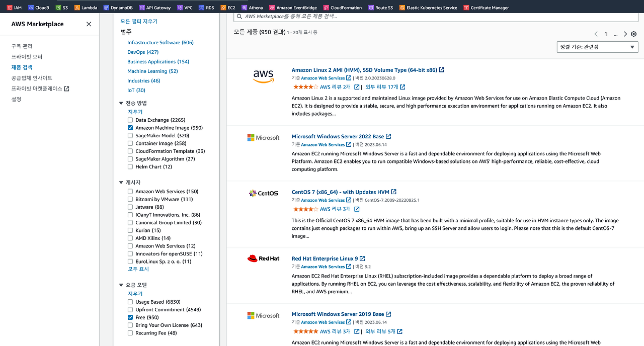Viewport: 644px width, 346px height.
Task: Open 프라이빗 오퍼 in sidebar
Action: pyautogui.click(x=27, y=57)
